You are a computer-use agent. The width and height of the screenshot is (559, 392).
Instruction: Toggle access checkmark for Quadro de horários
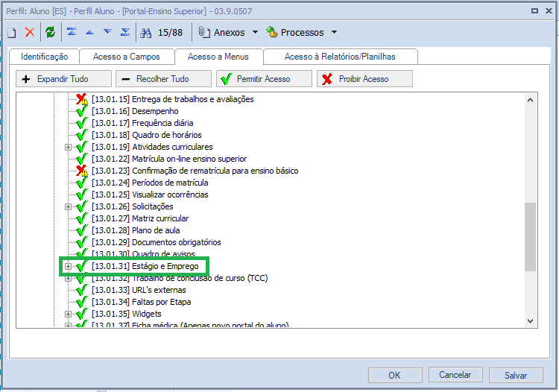point(82,135)
